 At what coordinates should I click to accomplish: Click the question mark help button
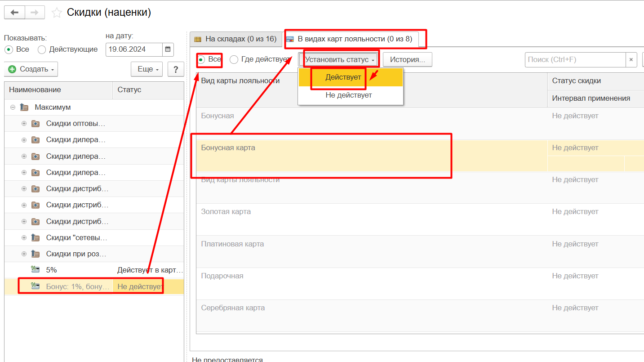(x=176, y=69)
